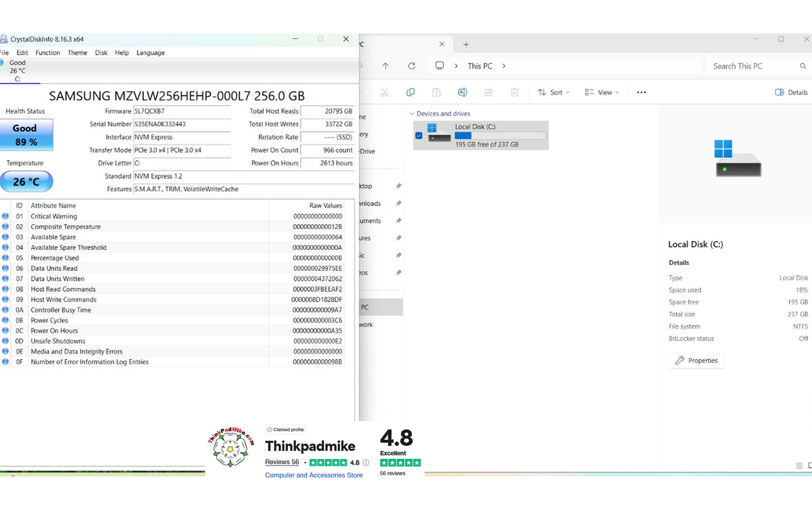This screenshot has width=812, height=510.
Task: Add a new File Explorer tab
Action: tap(466, 44)
